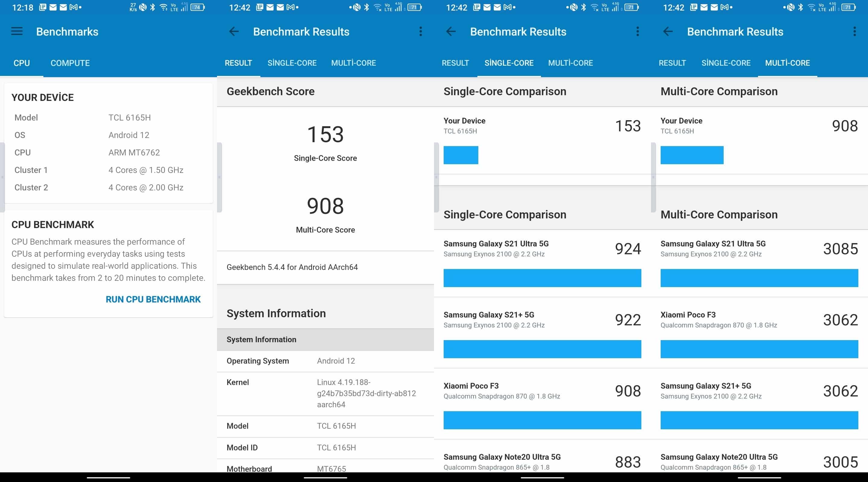This screenshot has height=482, width=868.
Task: Tap battery icon showing 74 in status bar
Action: click(197, 7)
